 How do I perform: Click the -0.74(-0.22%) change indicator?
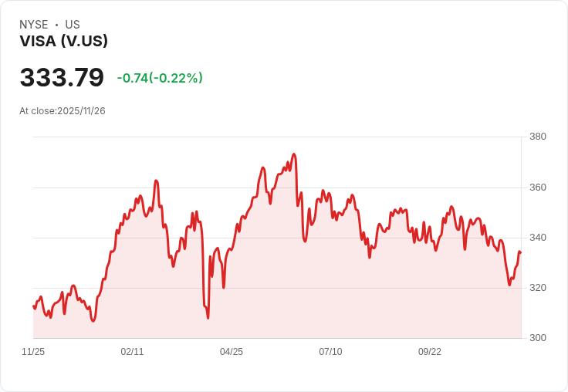(160, 78)
